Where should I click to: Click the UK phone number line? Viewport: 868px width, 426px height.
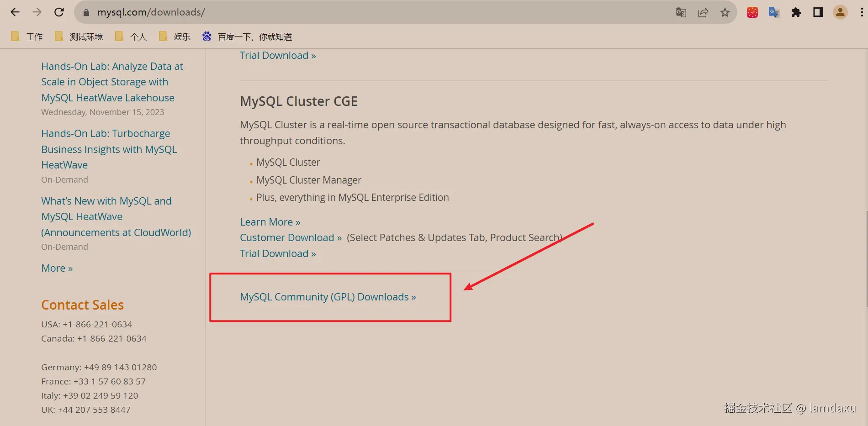pos(86,410)
